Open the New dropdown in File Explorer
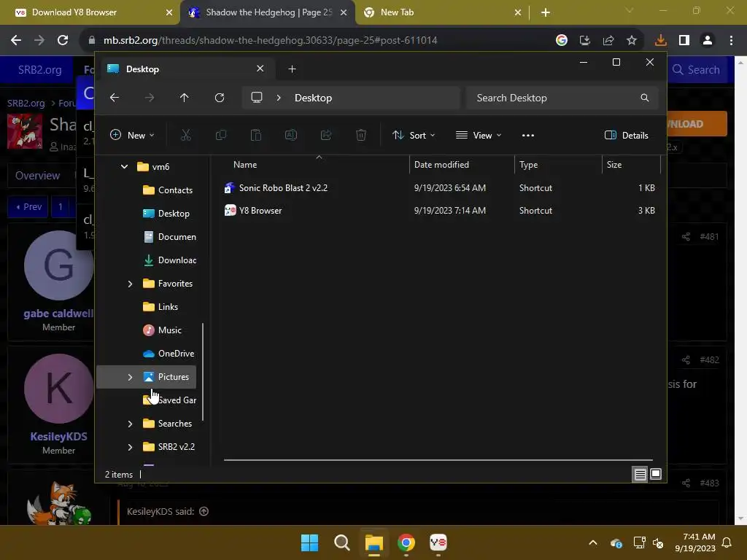 coord(133,135)
